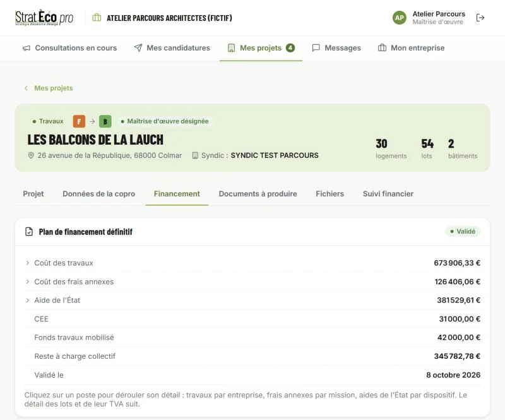Screen dimensions: 505x420
Task: Click the megaphone icon of Consultations en cours
Action: pos(27,48)
